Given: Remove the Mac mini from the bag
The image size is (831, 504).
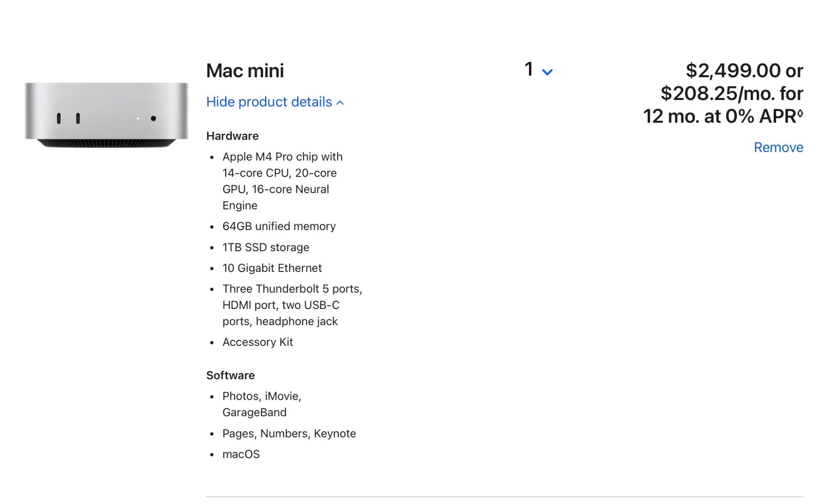Looking at the screenshot, I should point(778,147).
